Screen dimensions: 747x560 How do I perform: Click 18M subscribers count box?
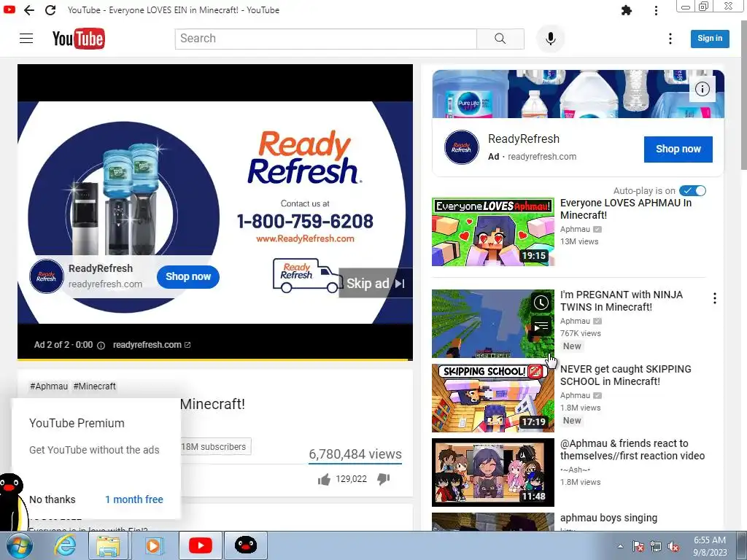point(215,447)
